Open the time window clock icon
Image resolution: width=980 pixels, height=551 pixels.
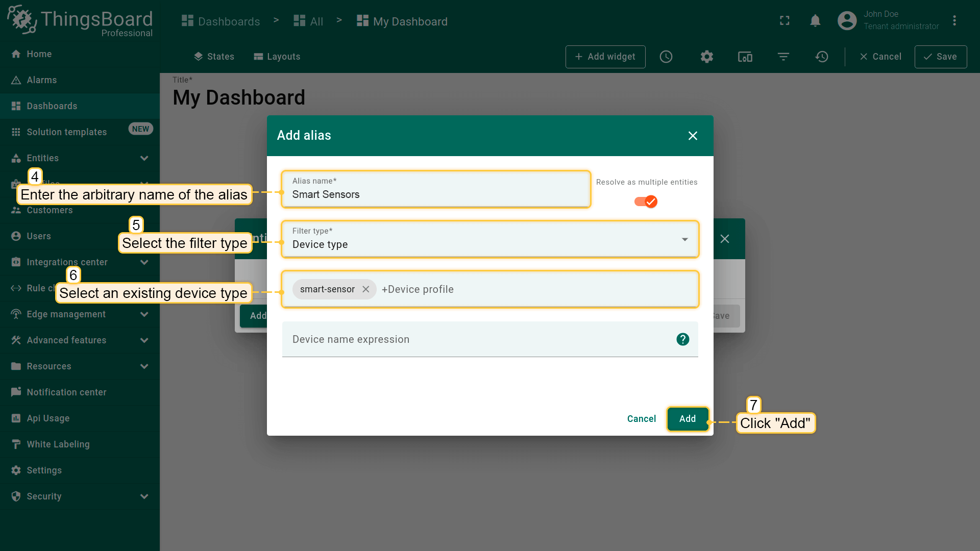click(x=666, y=57)
